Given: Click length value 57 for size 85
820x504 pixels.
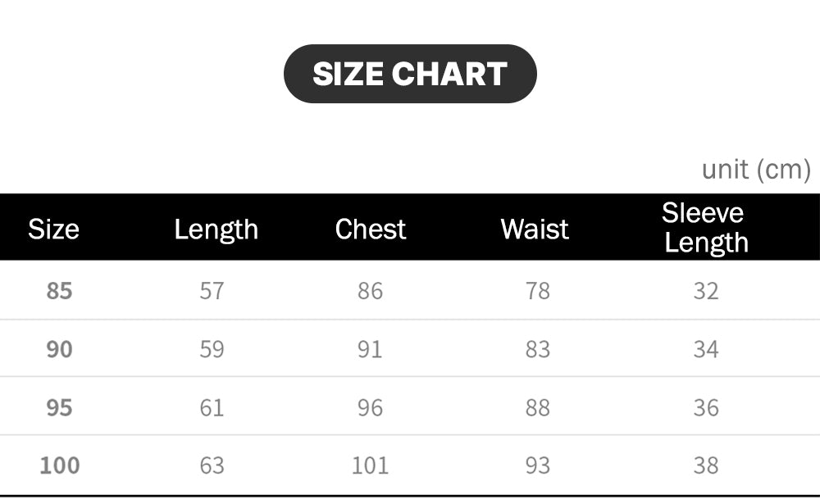Looking at the screenshot, I should click(212, 291).
